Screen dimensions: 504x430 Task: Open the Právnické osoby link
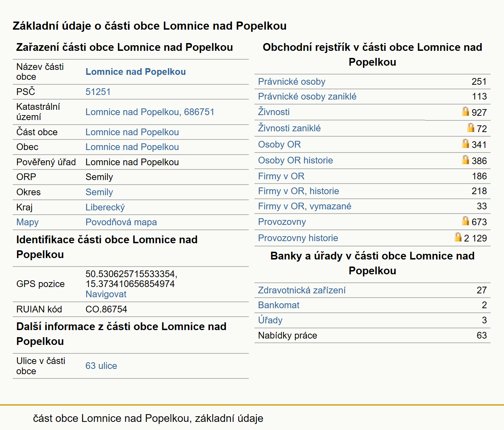[292, 82]
